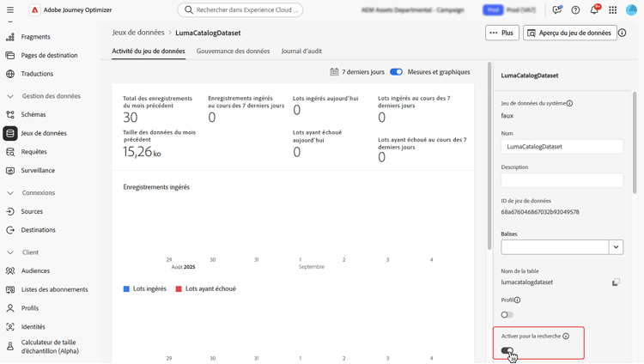644x364 pixels.
Task: Collapse the Client section
Action: (10, 252)
